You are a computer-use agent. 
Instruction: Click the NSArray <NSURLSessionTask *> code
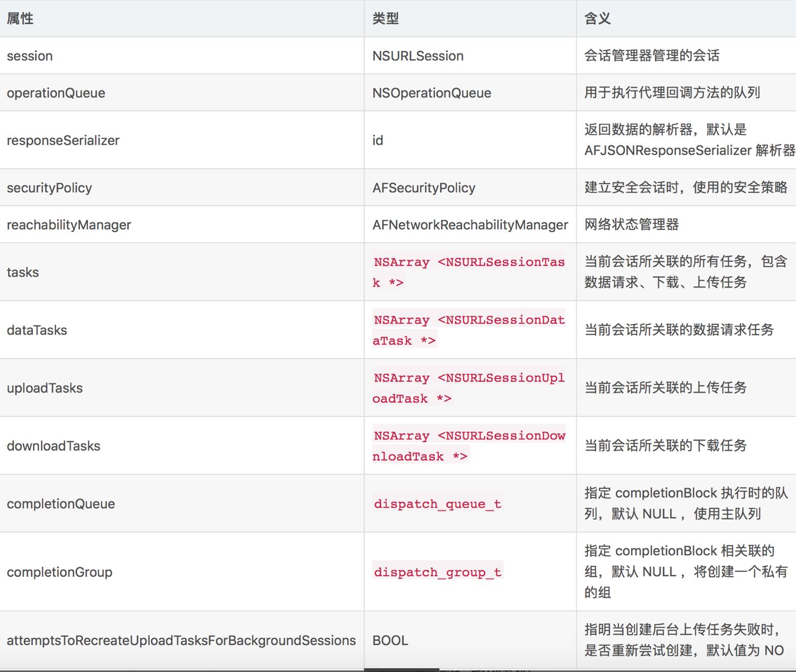tap(469, 272)
